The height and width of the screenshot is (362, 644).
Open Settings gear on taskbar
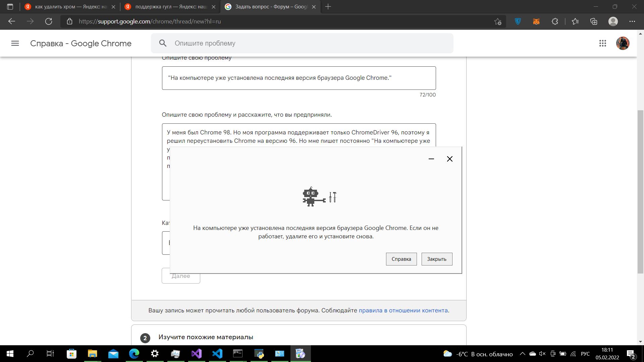pos(155,354)
